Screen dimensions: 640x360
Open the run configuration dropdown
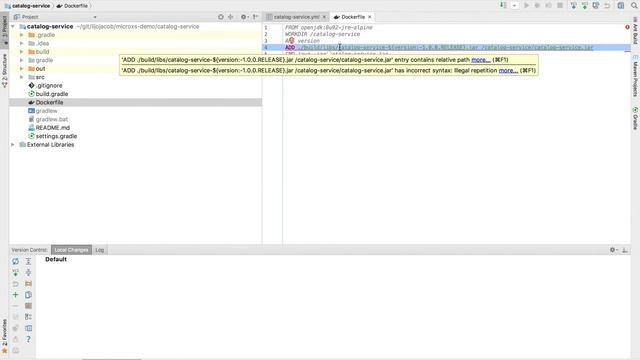[515, 5]
